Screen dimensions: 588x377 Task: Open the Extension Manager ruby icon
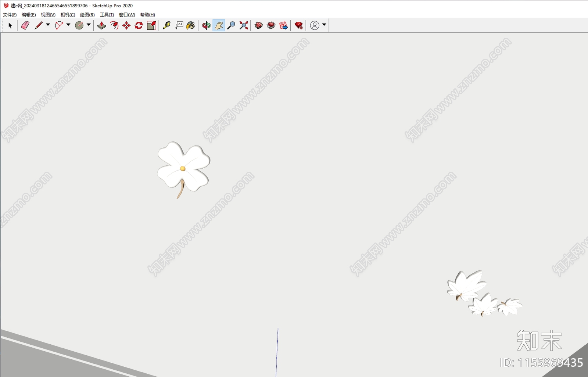299,25
